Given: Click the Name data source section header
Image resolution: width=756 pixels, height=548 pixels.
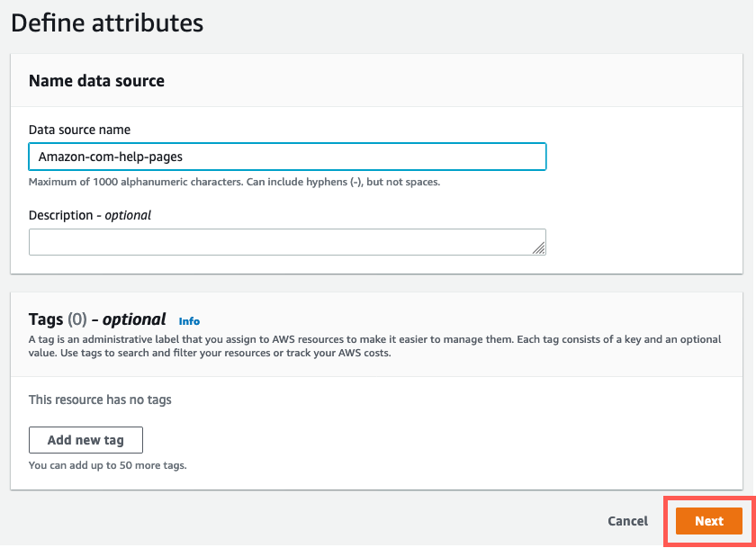Looking at the screenshot, I should tap(96, 81).
